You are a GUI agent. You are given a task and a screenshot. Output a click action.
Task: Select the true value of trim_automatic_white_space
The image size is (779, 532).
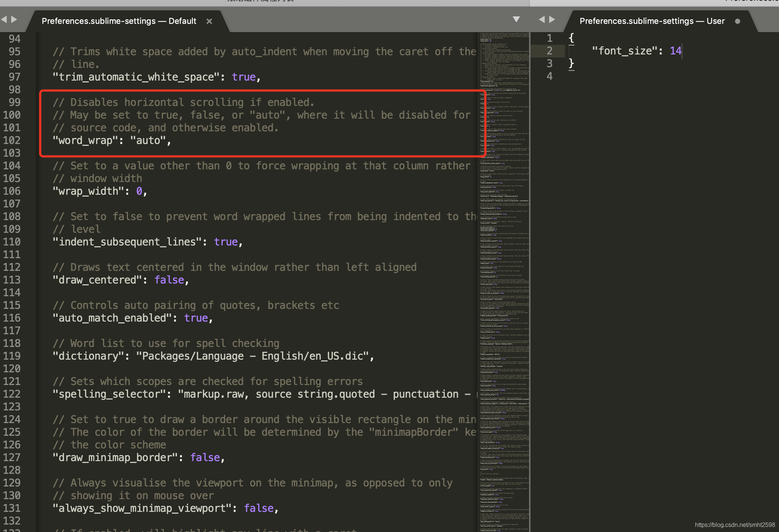click(x=243, y=77)
